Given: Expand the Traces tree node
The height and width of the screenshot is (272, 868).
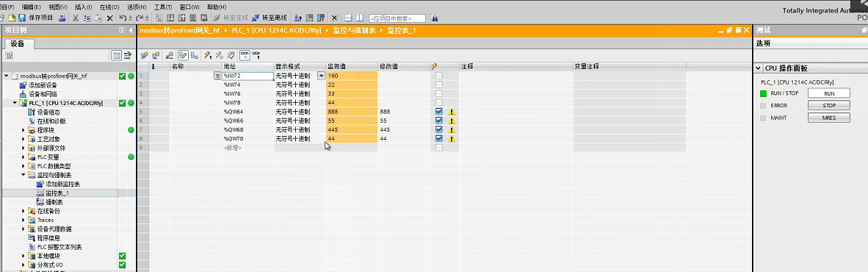Looking at the screenshot, I should click(x=23, y=220).
